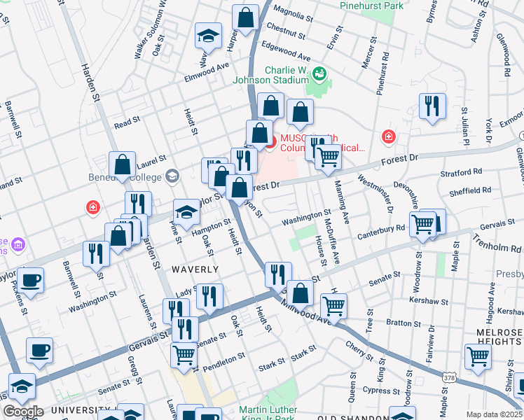
Task: Click the Kershaw St label near Woodrow St
Action: [429, 301]
